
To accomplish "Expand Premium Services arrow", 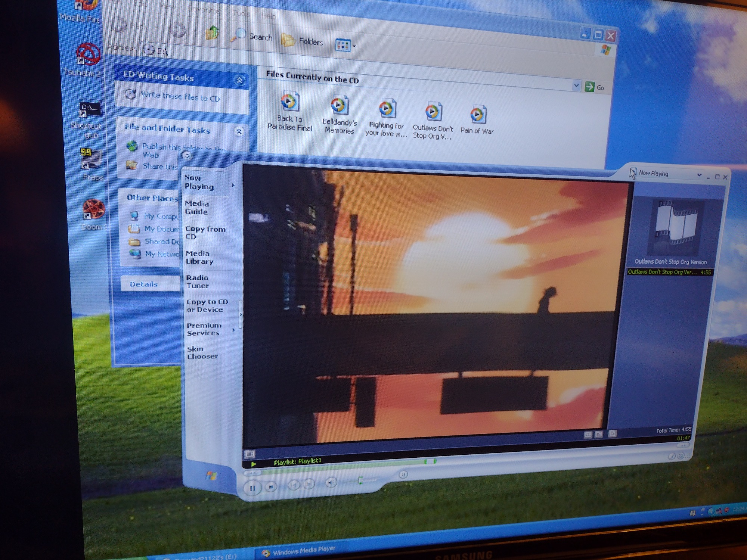I will click(x=234, y=330).
